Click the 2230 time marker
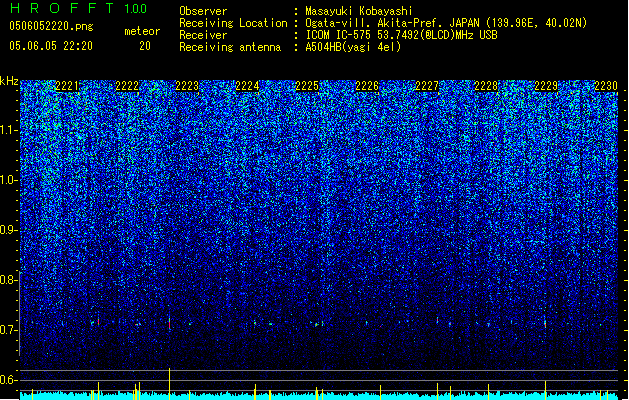Screen dimensions: 629x400 606,86
